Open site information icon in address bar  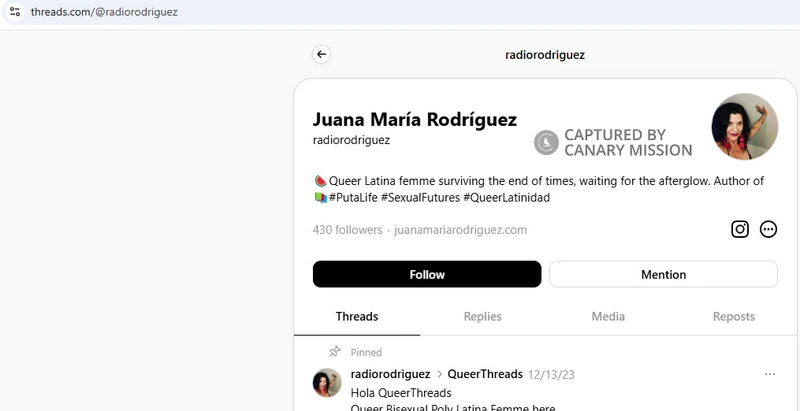click(x=15, y=11)
